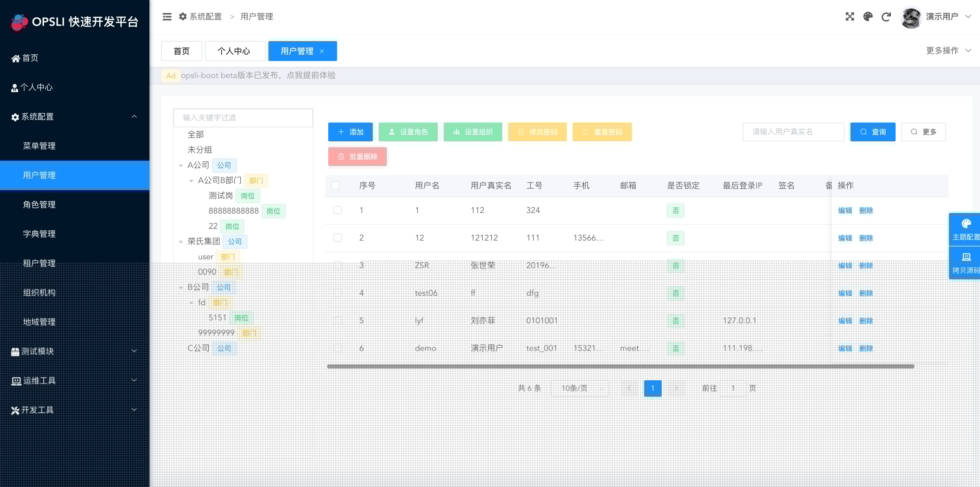Collapse the A公司 tree node
Image resolution: width=980 pixels, height=487 pixels.
(x=181, y=165)
